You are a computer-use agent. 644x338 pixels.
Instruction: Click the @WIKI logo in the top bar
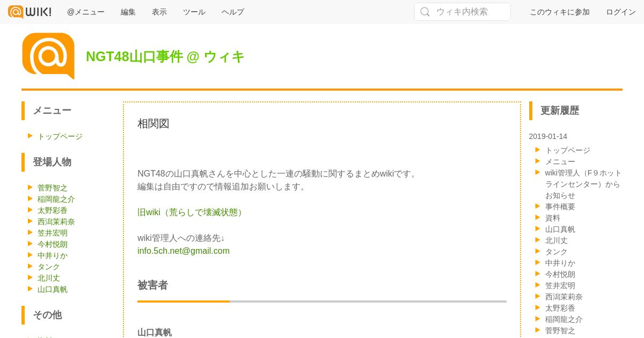(x=30, y=12)
